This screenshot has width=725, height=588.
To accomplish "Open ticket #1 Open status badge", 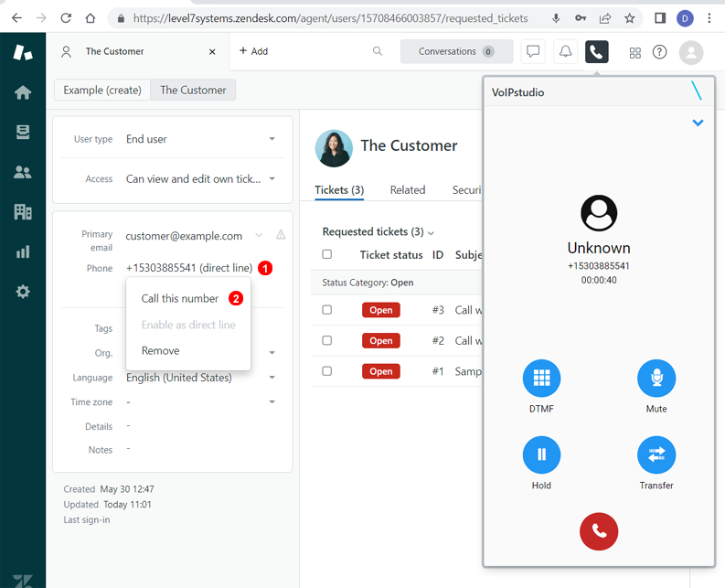I will tap(380, 371).
